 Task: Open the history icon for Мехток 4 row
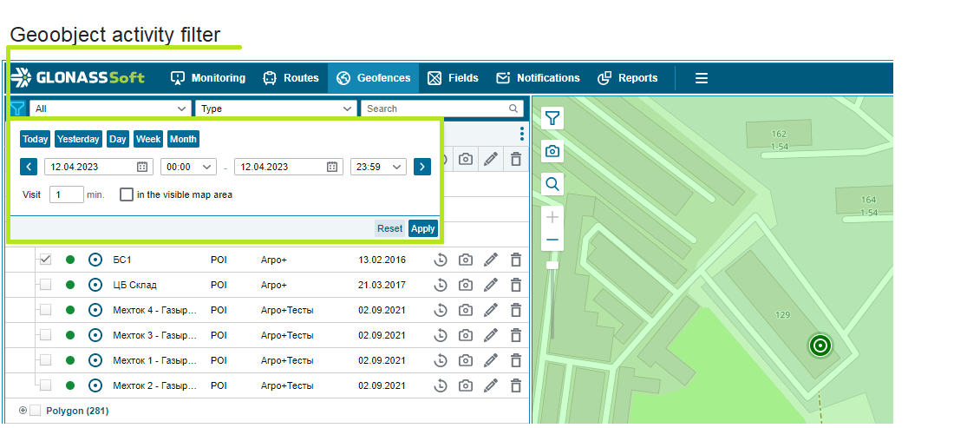(441, 310)
